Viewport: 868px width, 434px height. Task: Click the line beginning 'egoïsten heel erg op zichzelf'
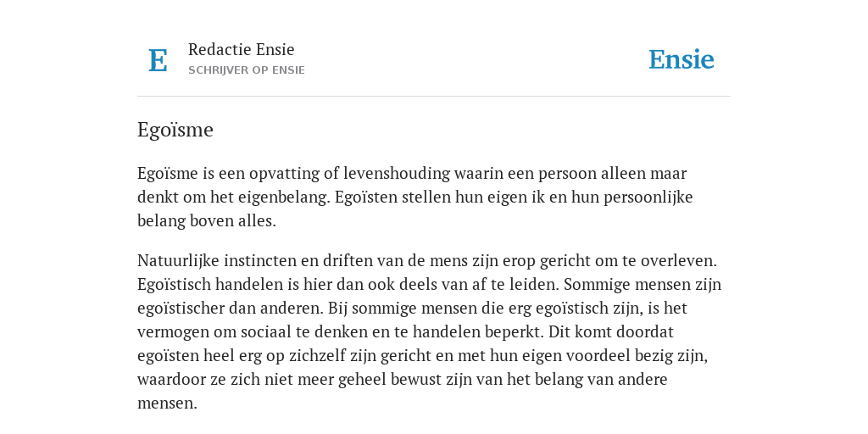point(422,355)
